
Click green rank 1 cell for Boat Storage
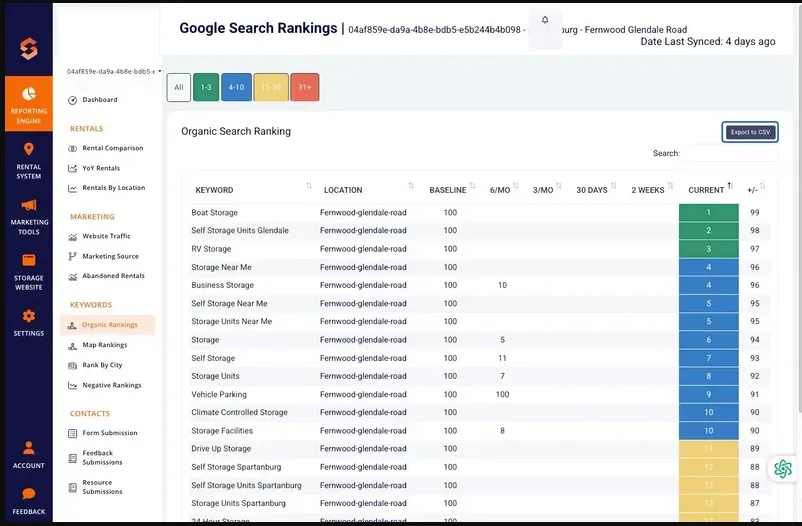click(x=708, y=213)
